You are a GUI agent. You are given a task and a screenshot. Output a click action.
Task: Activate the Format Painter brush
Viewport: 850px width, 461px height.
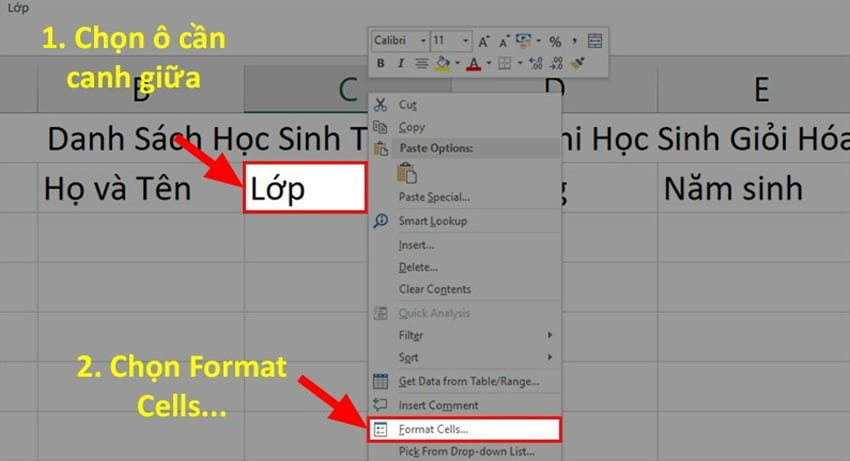[x=577, y=63]
